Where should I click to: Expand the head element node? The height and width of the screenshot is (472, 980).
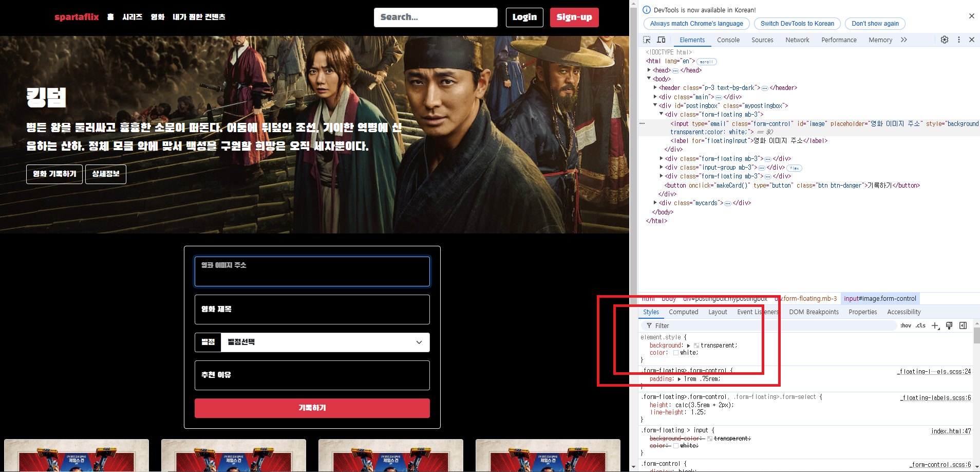[x=649, y=70]
